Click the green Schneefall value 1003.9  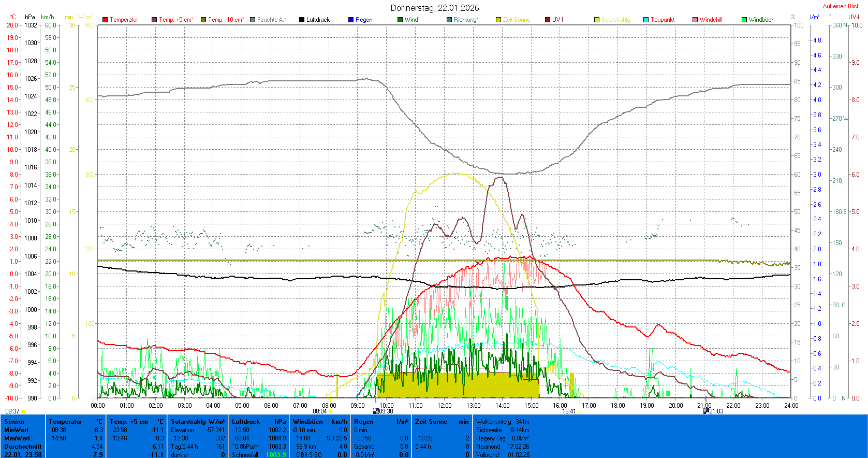(276, 455)
